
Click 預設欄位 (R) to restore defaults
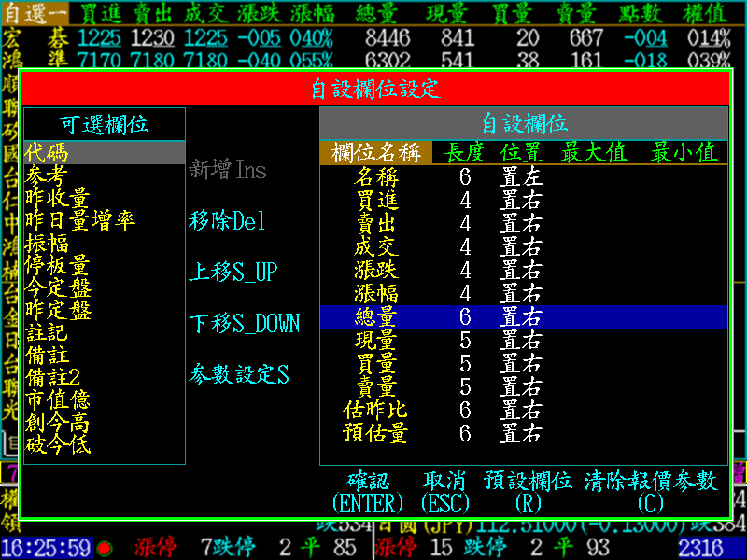[x=528, y=491]
